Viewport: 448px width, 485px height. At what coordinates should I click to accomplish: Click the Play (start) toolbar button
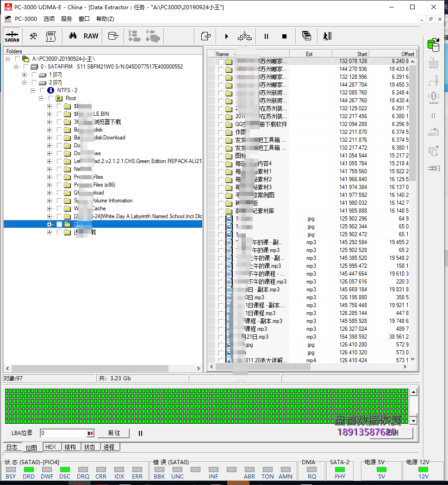pyautogui.click(x=226, y=37)
